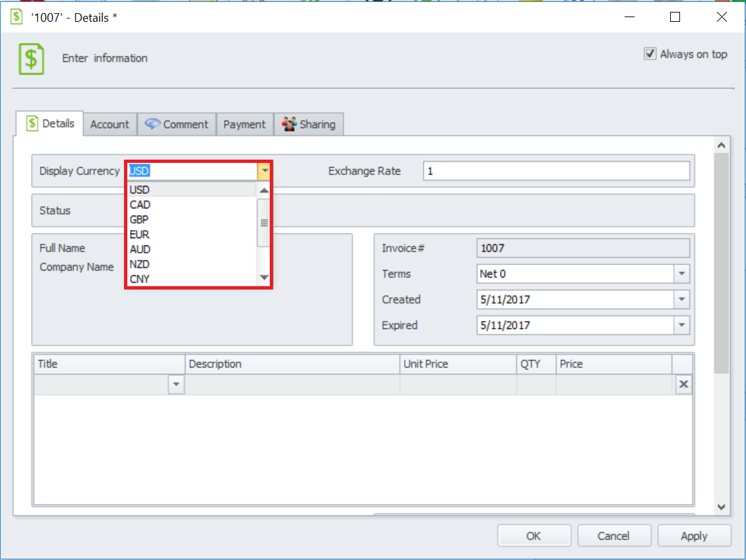The width and height of the screenshot is (746, 560).
Task: Switch to the Account tab
Action: click(x=109, y=124)
